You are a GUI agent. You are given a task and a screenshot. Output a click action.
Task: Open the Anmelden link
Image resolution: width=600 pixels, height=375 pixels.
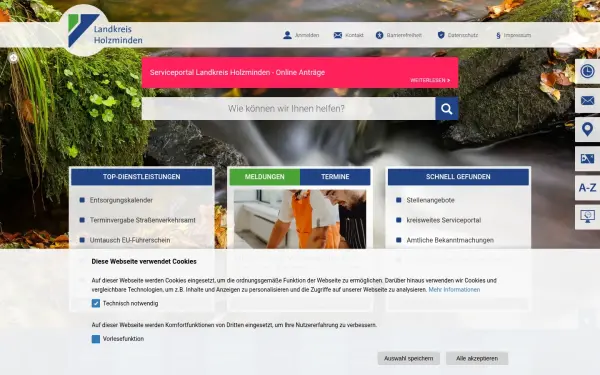point(307,35)
